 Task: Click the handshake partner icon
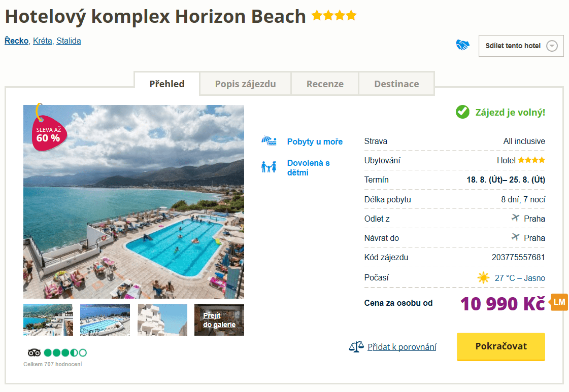click(462, 45)
